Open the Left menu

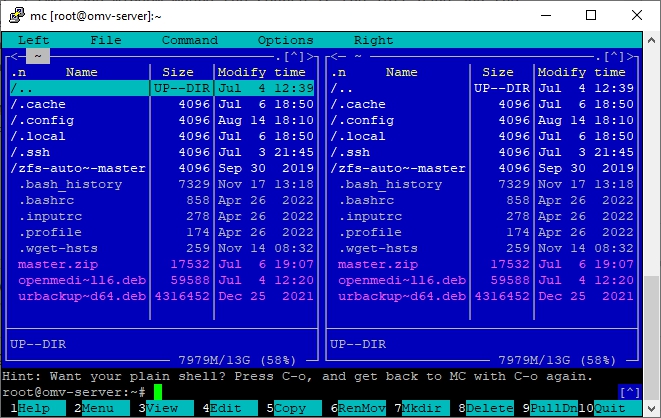click(x=33, y=40)
